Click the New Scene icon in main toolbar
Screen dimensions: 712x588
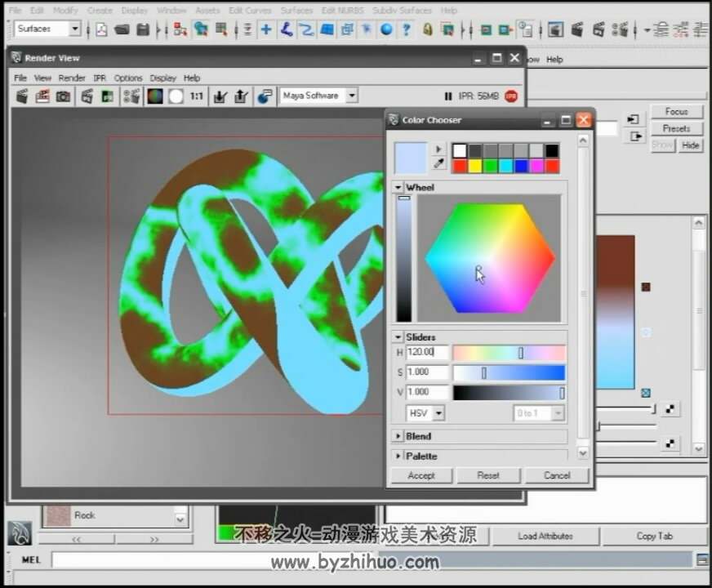click(102, 30)
